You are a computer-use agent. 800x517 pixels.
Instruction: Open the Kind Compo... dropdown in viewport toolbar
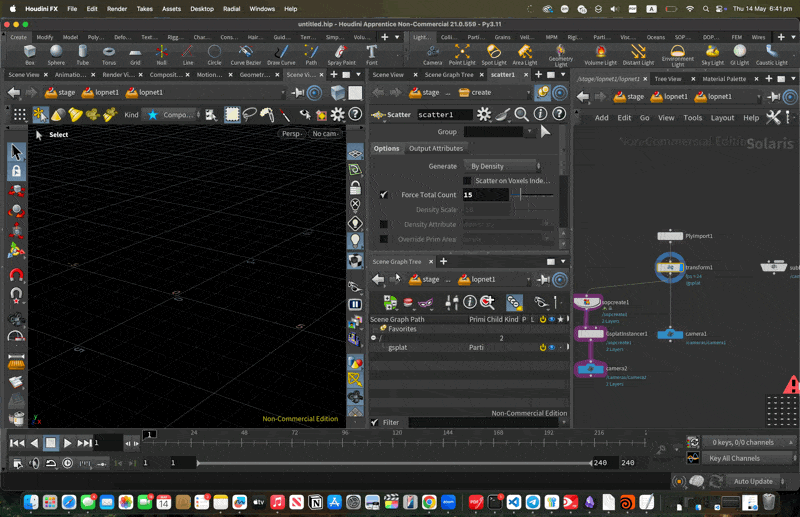click(173, 115)
